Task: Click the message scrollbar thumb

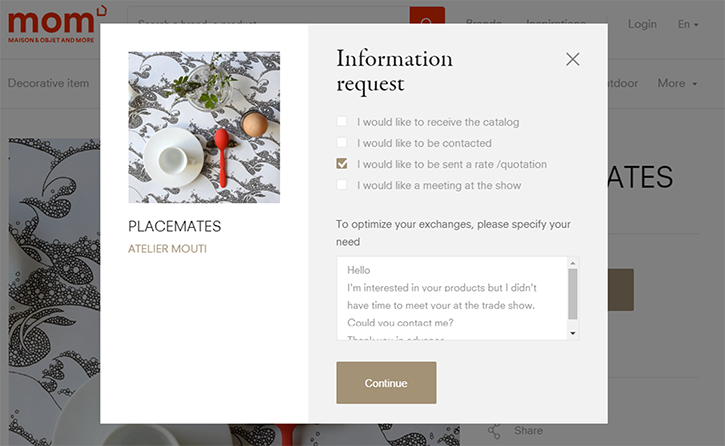Action: pyautogui.click(x=573, y=294)
